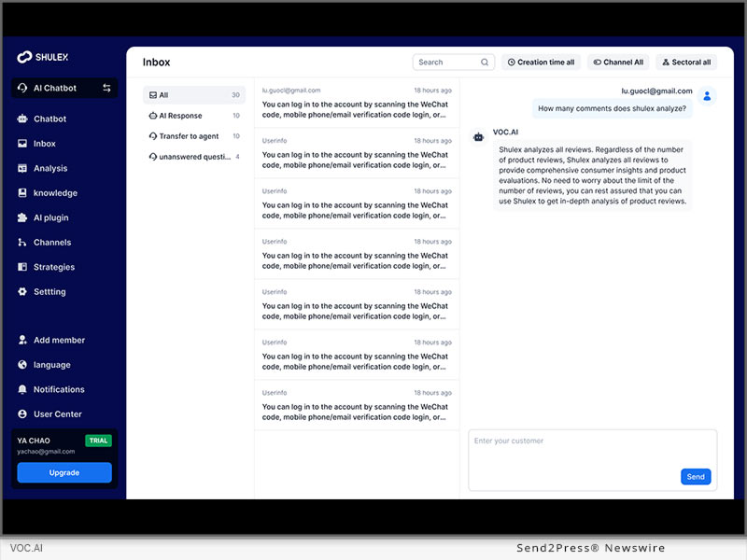The height and width of the screenshot is (560, 747).
Task: Click the magnifier icon in search box
Action: [485, 63]
